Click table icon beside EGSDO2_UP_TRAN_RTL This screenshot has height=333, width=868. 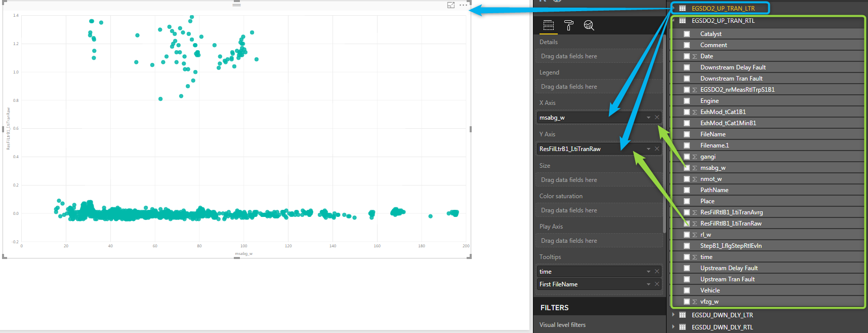(682, 21)
